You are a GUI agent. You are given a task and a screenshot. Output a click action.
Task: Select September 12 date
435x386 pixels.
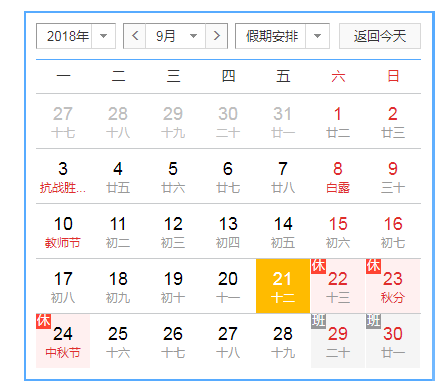pyautogui.click(x=173, y=231)
